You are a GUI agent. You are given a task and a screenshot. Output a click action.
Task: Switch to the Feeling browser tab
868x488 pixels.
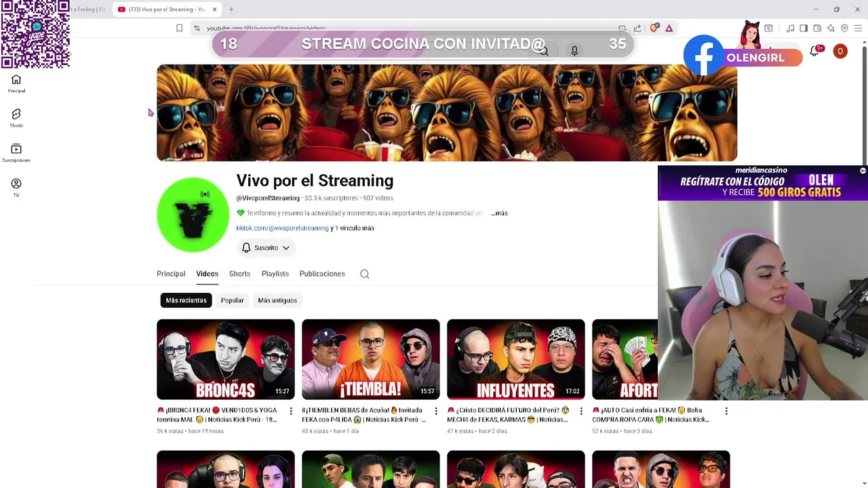[x=88, y=9]
